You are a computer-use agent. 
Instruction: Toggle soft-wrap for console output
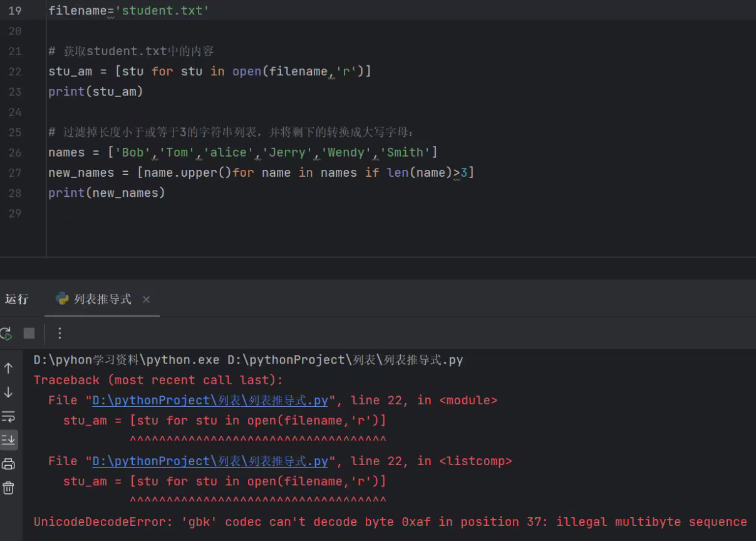[9, 416]
